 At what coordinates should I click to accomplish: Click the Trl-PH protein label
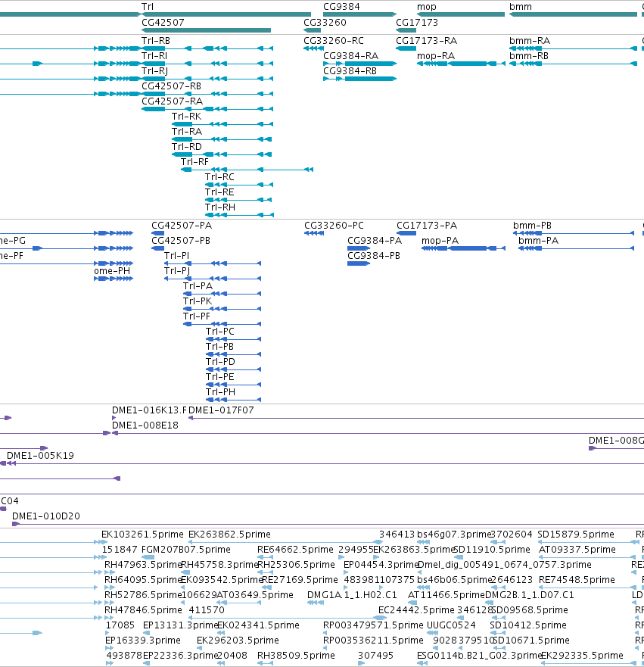pyautogui.click(x=220, y=391)
